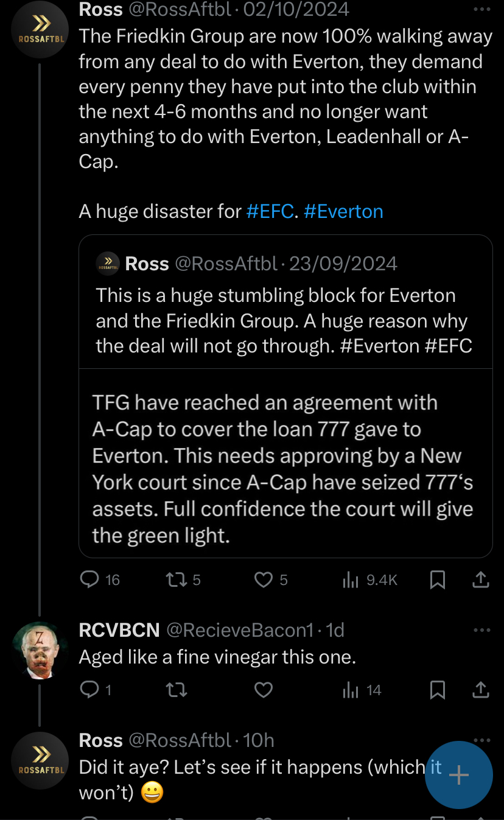The image size is (504, 820).
Task: Open more options on Ross's bottom reply
Action: tap(481, 739)
